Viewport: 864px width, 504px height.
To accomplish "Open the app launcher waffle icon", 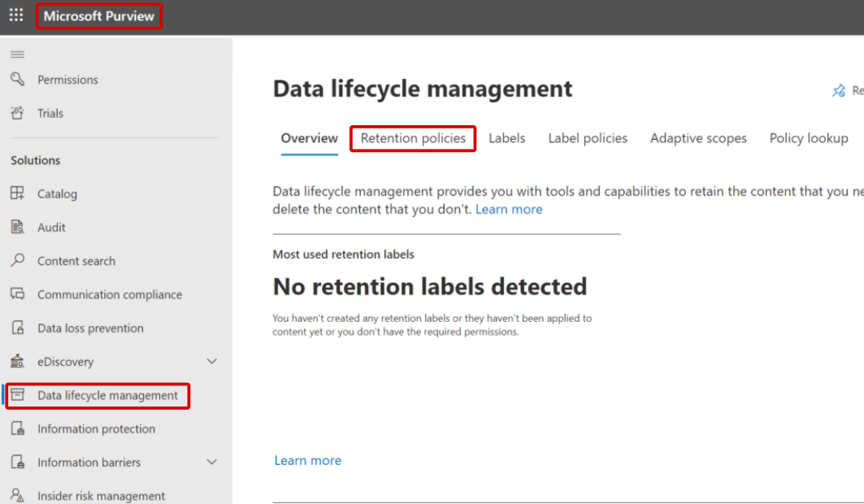I will click(x=16, y=15).
